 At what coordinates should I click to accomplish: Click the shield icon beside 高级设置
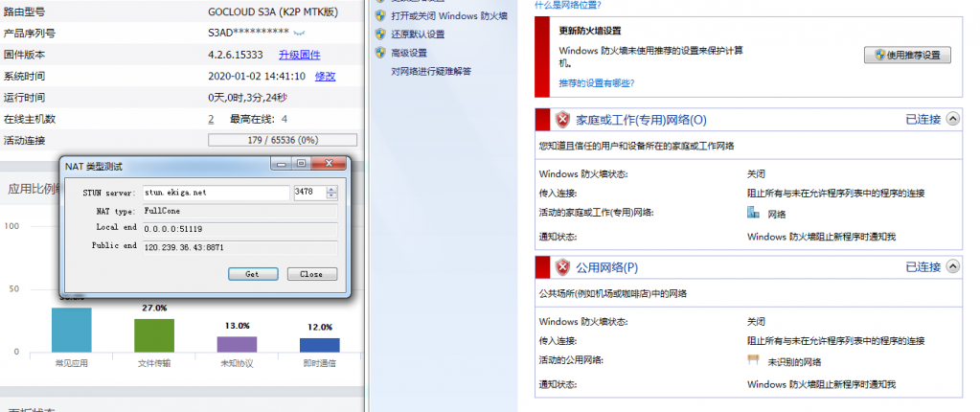coord(380,53)
